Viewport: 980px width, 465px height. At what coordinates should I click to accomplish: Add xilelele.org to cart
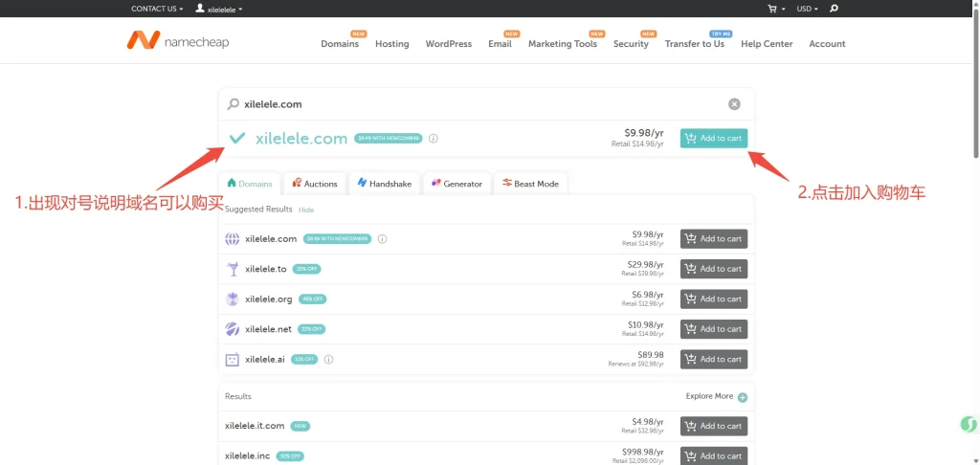[714, 299]
